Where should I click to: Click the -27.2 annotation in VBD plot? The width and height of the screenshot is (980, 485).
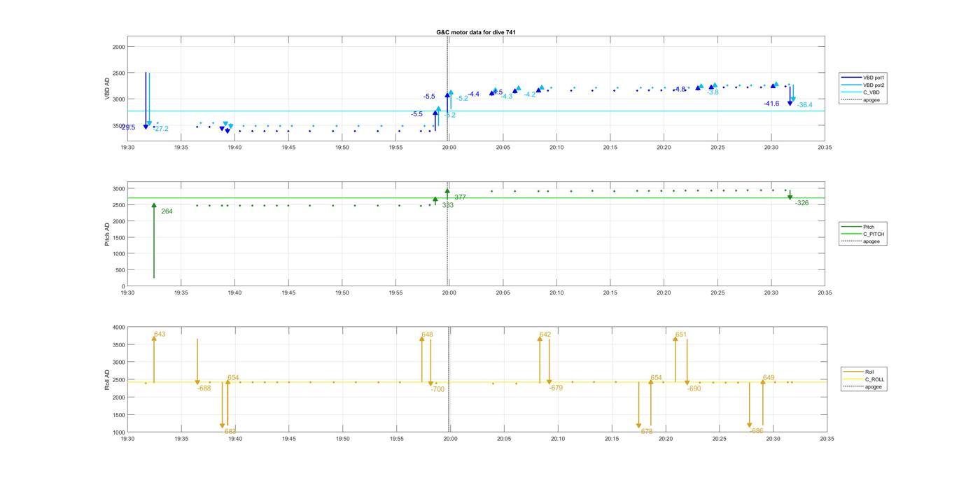[160, 129]
